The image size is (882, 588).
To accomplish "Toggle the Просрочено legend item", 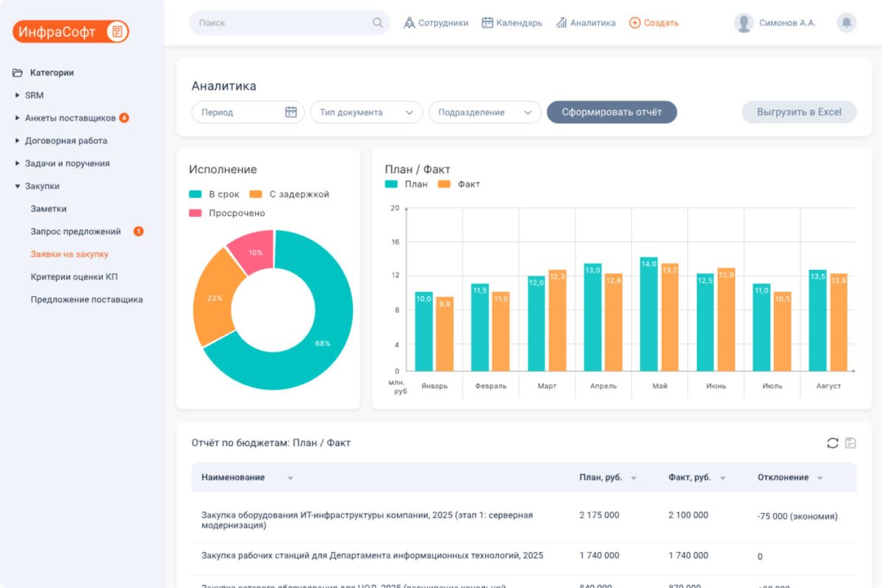I will click(x=227, y=213).
